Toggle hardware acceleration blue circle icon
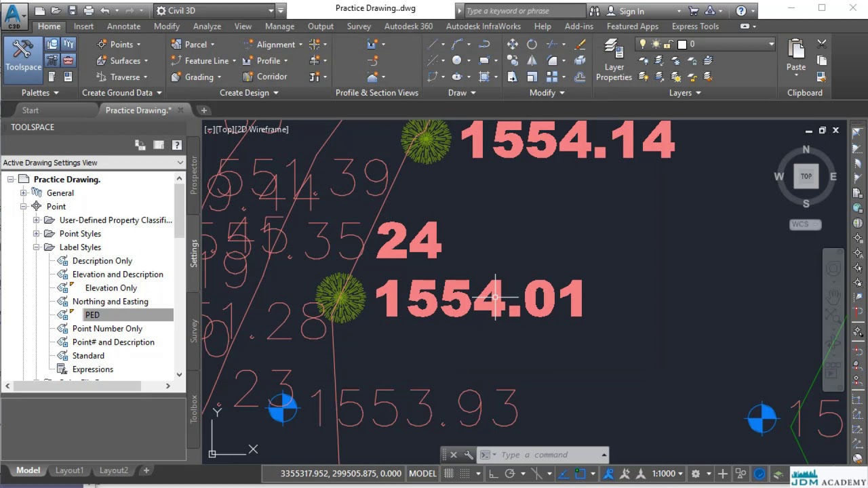 (x=759, y=474)
